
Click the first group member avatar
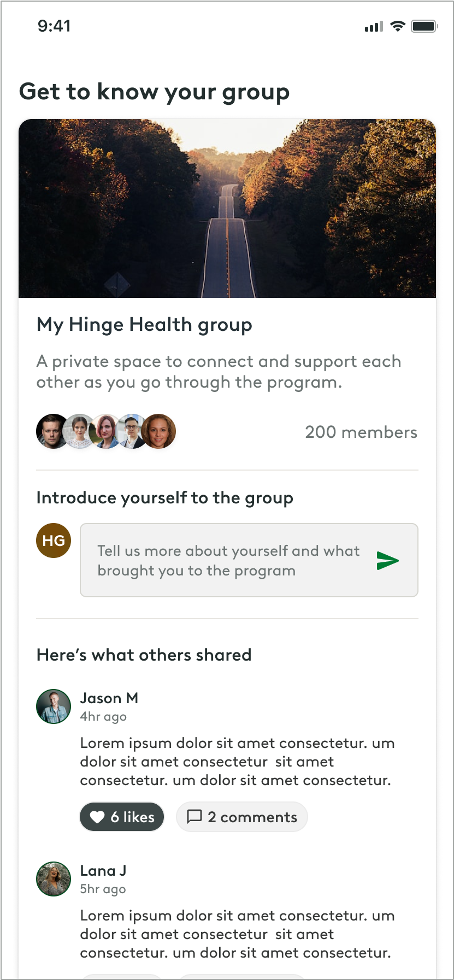(51, 431)
